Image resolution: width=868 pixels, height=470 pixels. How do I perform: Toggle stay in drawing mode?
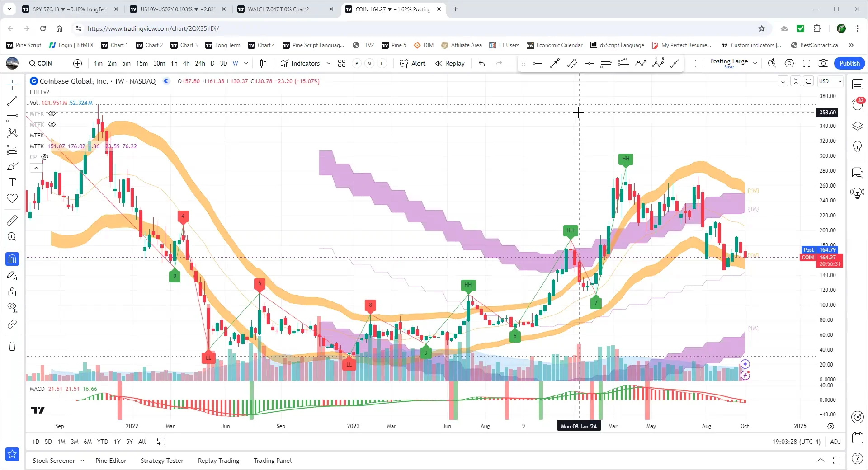(12, 275)
